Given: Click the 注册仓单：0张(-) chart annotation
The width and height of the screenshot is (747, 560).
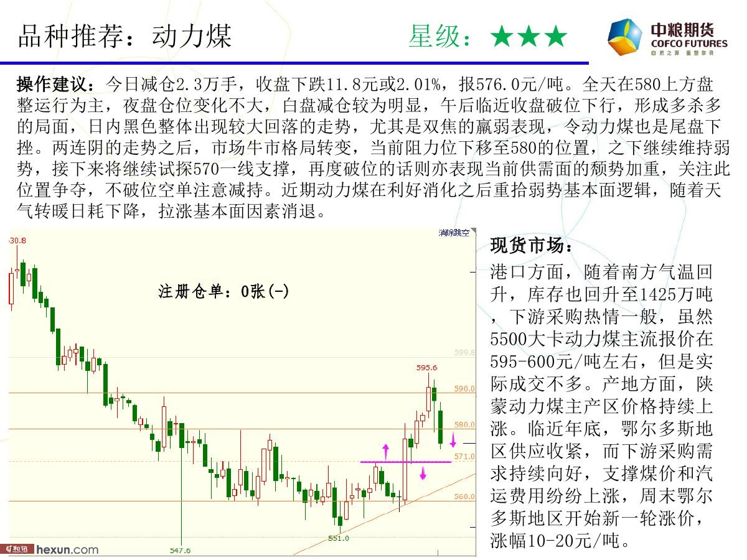Looking at the screenshot, I should click(x=223, y=291).
